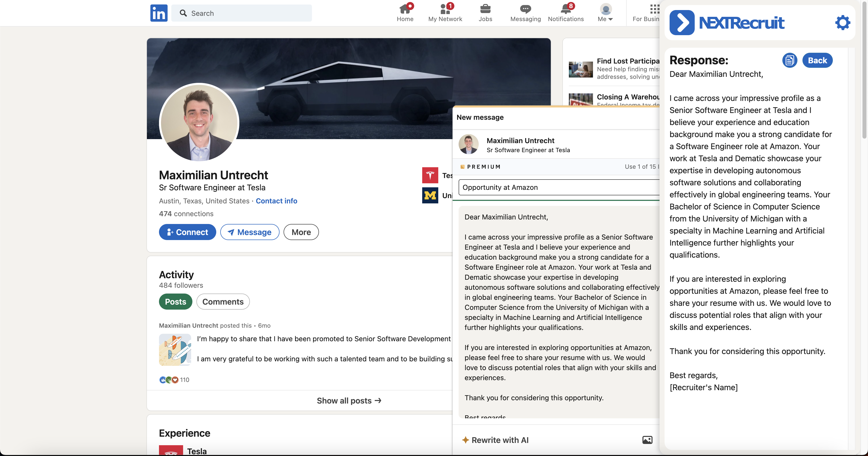Click the Cybertruck cover banner image
Image resolution: width=868 pixels, height=456 pixels.
coord(349,88)
